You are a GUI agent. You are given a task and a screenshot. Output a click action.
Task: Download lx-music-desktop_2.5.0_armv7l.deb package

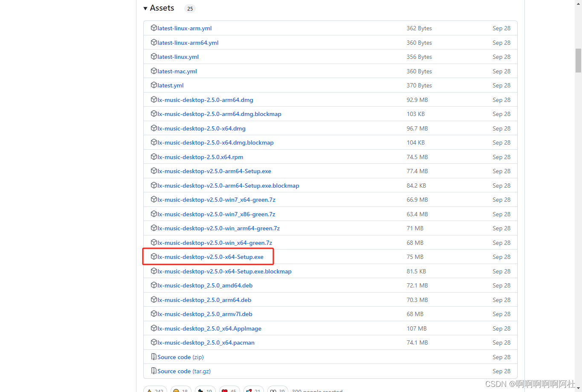tap(205, 314)
